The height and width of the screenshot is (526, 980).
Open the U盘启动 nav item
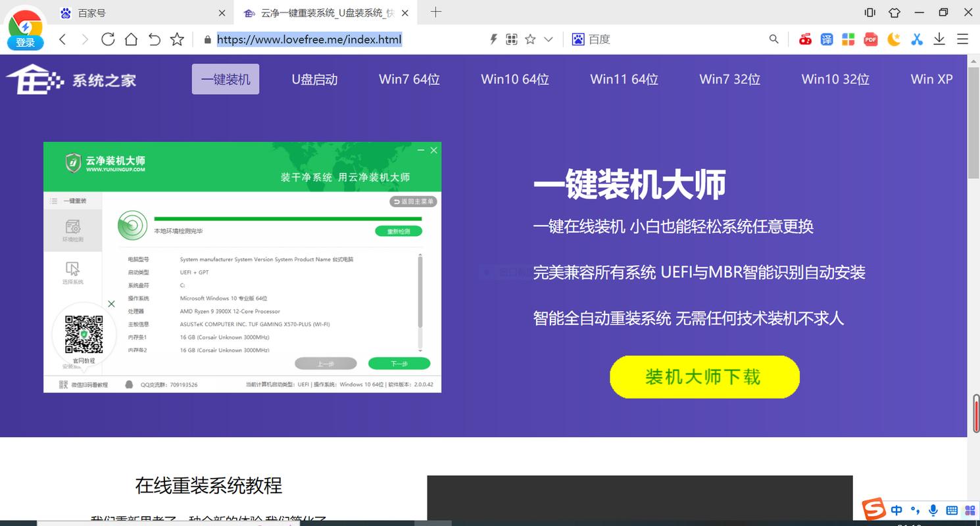(x=314, y=79)
